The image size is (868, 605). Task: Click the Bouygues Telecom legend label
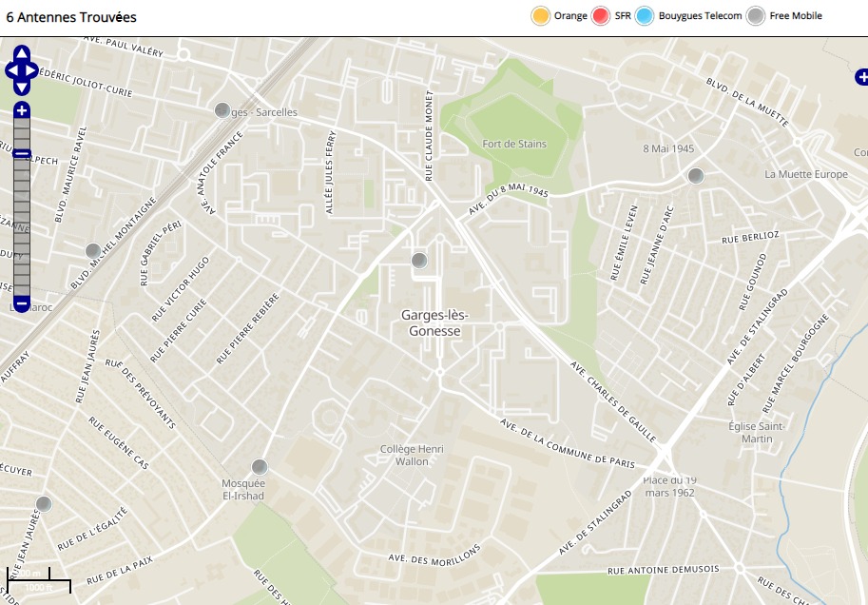tap(700, 16)
